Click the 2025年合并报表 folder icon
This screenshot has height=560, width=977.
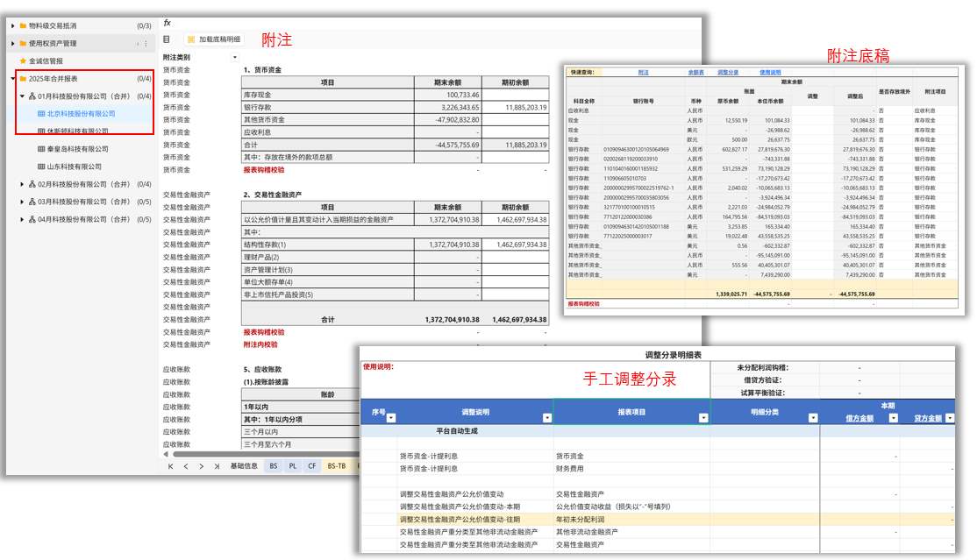(23, 79)
